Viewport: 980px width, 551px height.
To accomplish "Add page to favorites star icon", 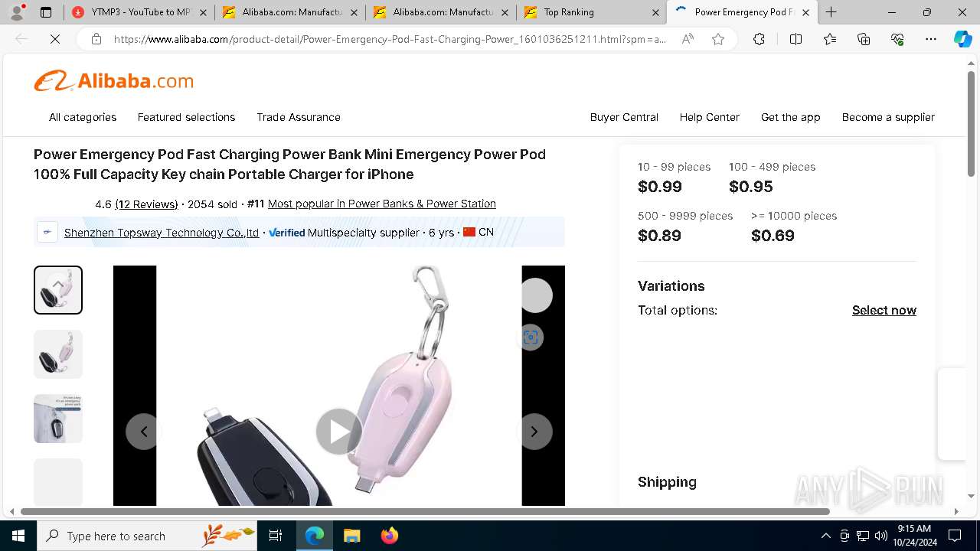I will point(718,39).
